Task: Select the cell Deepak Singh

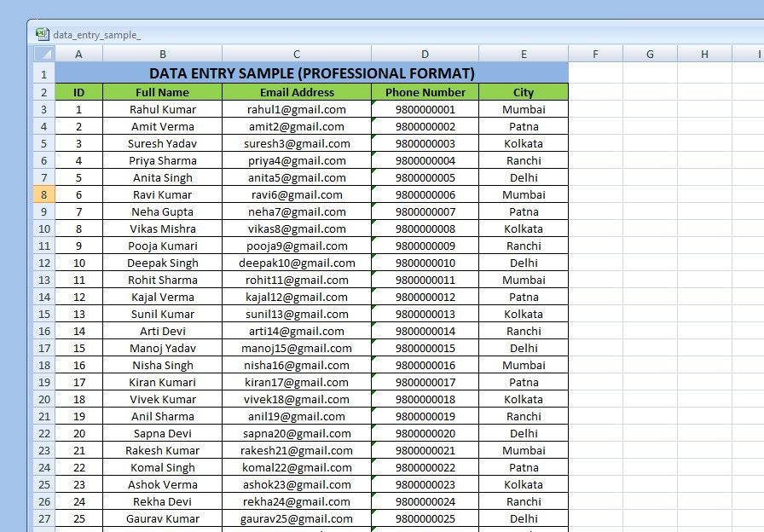Action: click(162, 263)
